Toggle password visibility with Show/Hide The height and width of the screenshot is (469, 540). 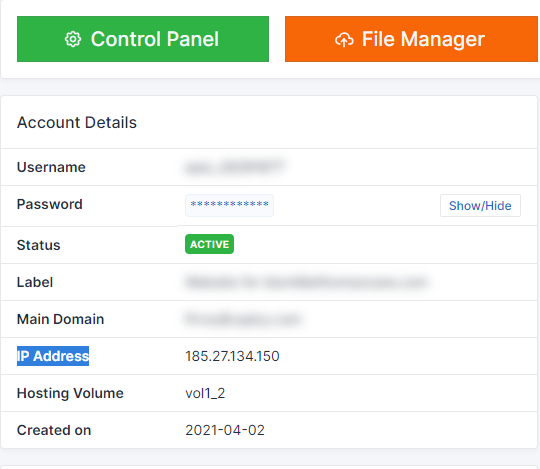(x=480, y=206)
